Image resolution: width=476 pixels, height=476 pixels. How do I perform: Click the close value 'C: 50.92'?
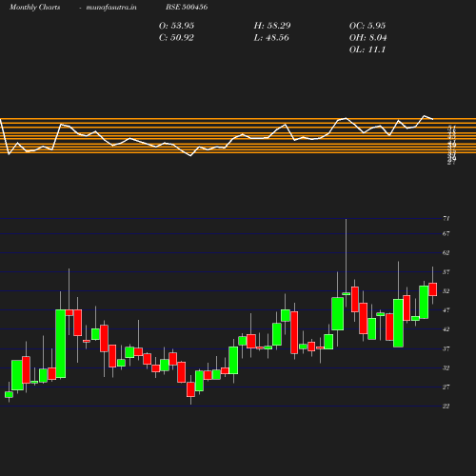[176, 38]
